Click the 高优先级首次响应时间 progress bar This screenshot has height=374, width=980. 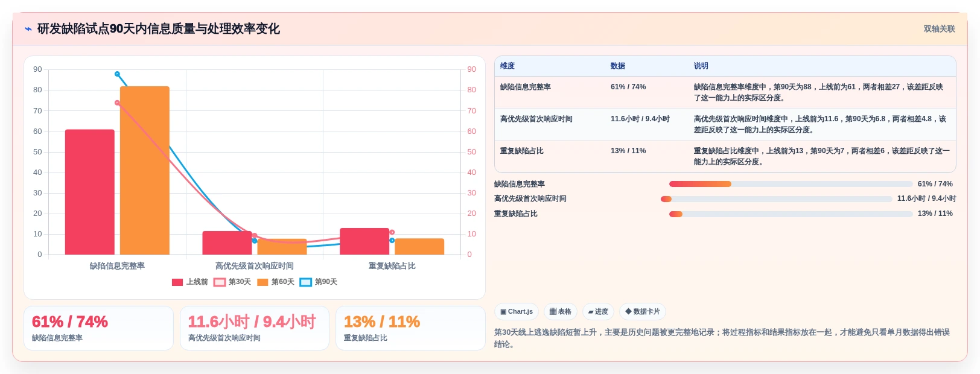click(777, 199)
